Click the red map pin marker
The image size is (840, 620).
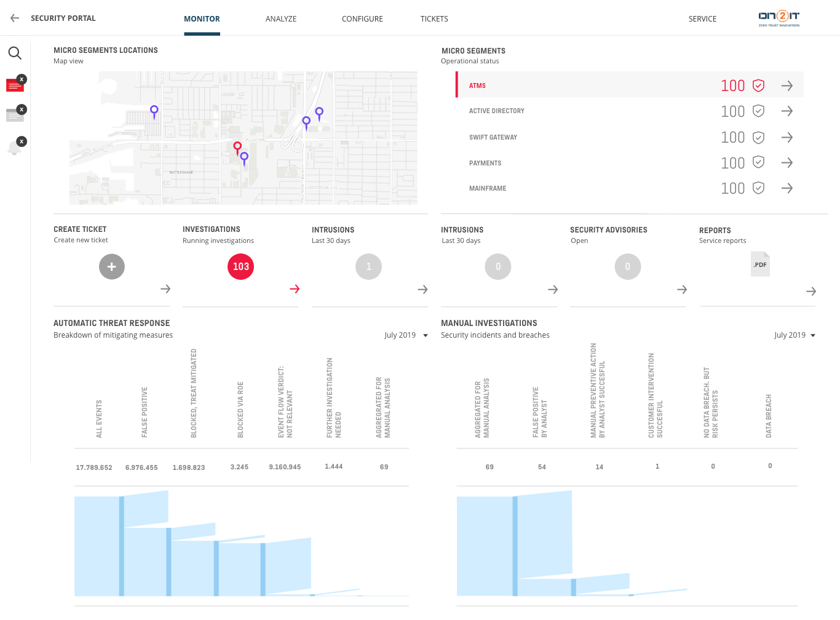tap(237, 148)
